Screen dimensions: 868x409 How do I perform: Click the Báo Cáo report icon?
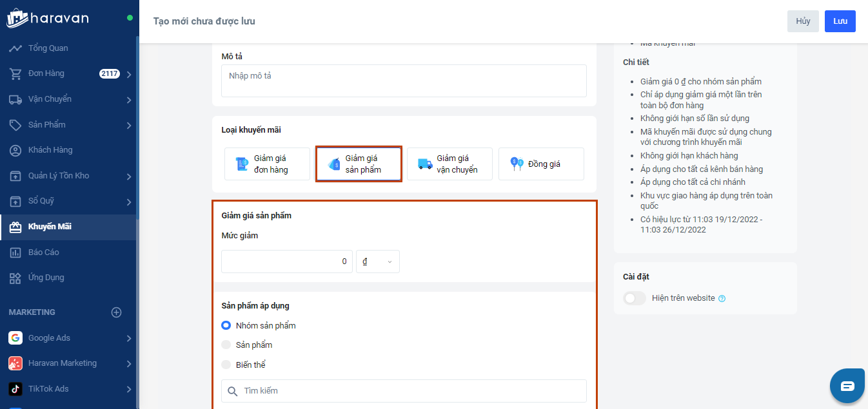coord(15,252)
